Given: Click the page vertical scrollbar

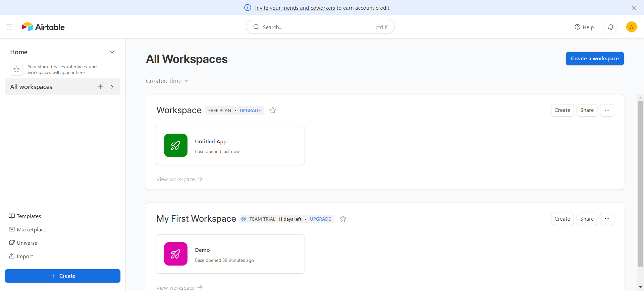Looking at the screenshot, I should coord(640,184).
